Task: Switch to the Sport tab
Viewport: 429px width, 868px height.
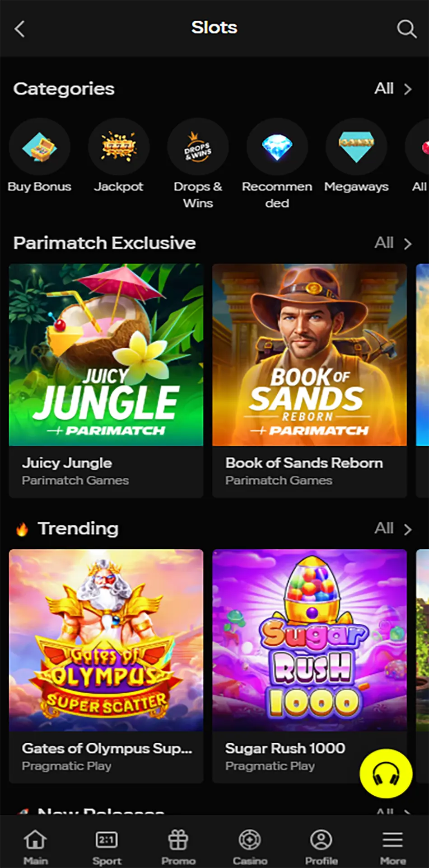Action: (107, 846)
